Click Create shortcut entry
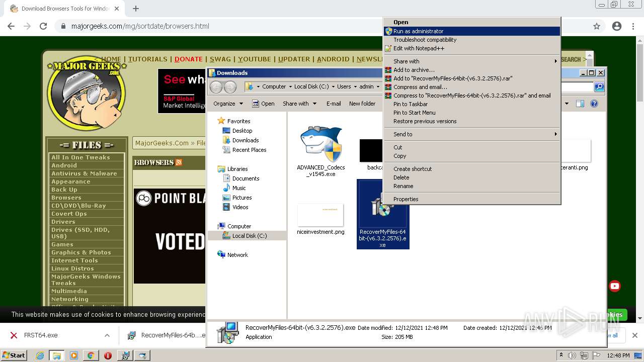This screenshot has width=644, height=362. pyautogui.click(x=472, y=169)
